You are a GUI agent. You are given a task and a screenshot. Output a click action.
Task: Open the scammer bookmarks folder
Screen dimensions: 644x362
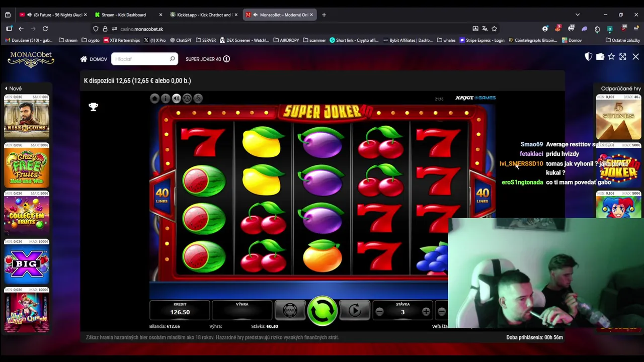(x=314, y=40)
